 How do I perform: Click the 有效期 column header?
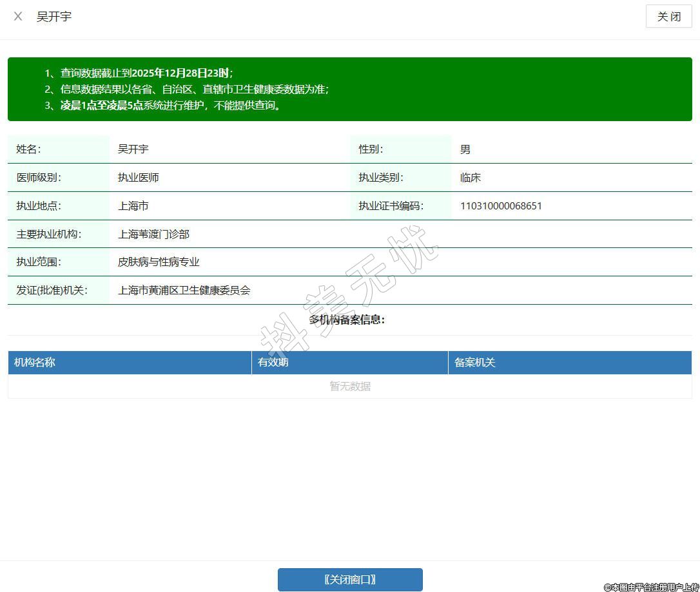point(273,363)
